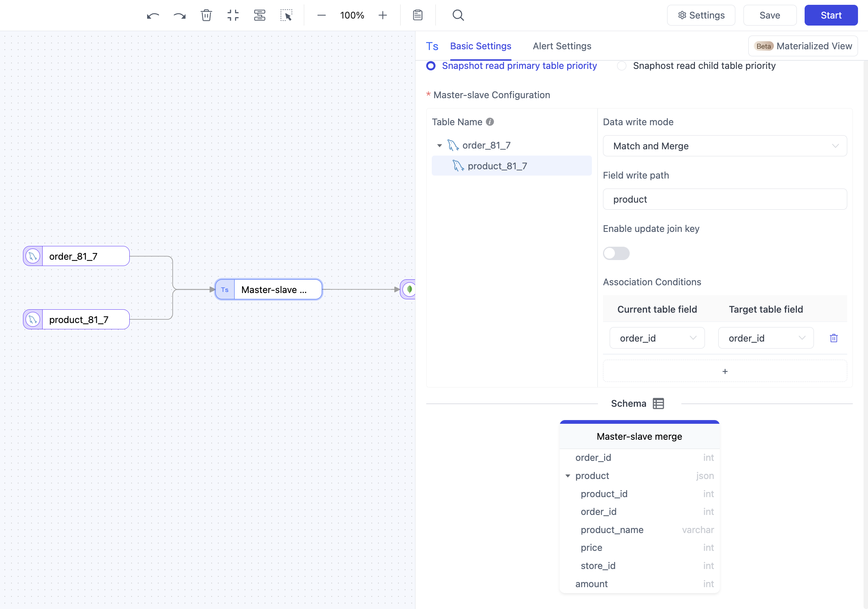Select Snaphost read child table priority

[622, 66]
